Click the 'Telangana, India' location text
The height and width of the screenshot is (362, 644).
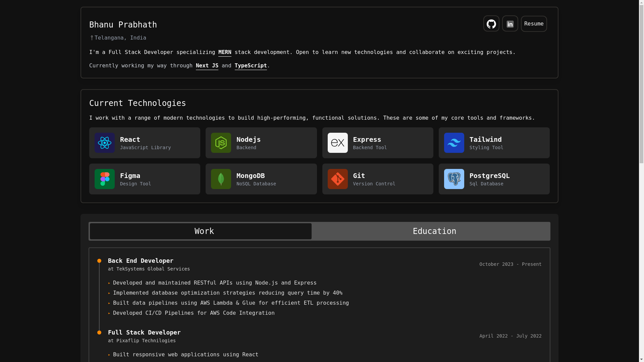[120, 38]
